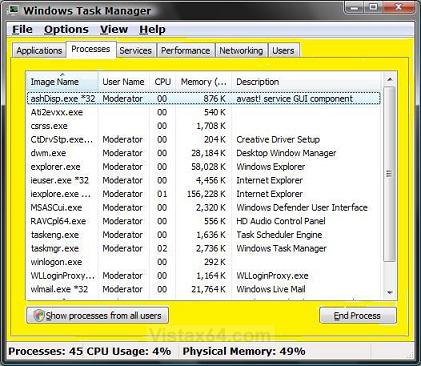Sort by Image Name column header

pyautogui.click(x=62, y=82)
